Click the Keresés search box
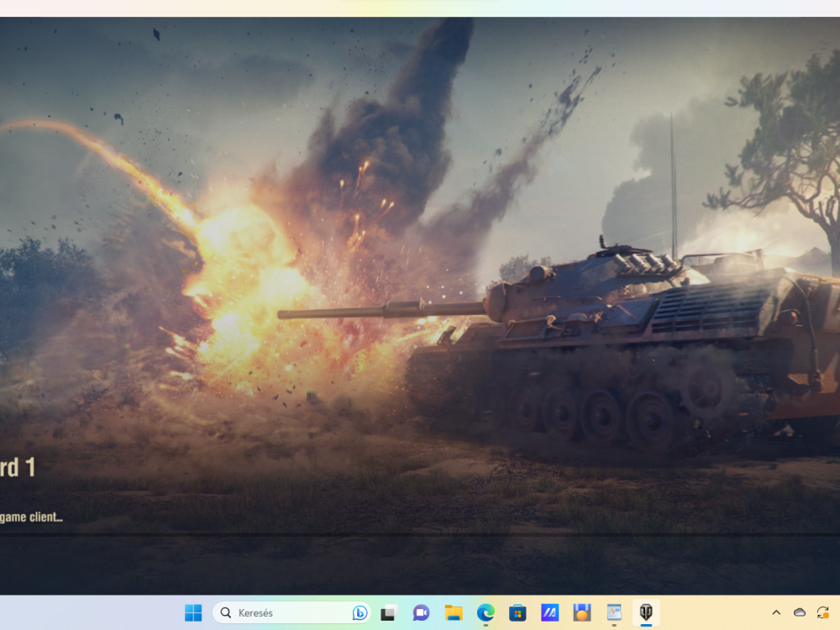Image resolution: width=840 pixels, height=630 pixels. click(292, 612)
